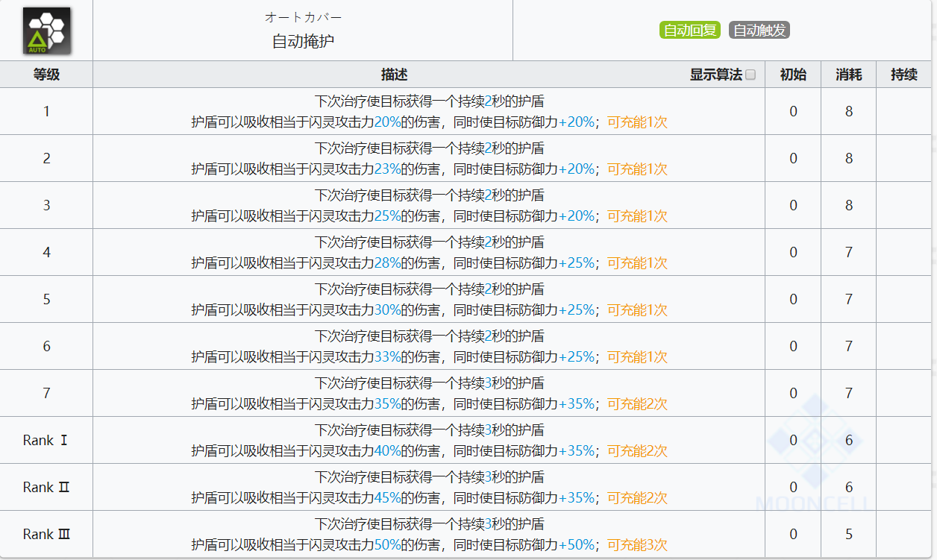Enable the 显示算法 checkbox
This screenshot has height=560, width=937.
[750, 75]
